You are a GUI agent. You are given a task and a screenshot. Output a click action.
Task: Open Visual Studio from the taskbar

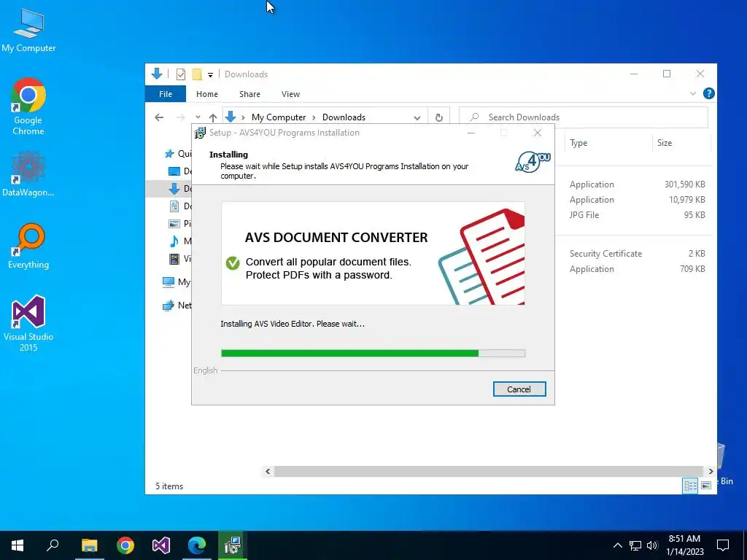[161, 545]
